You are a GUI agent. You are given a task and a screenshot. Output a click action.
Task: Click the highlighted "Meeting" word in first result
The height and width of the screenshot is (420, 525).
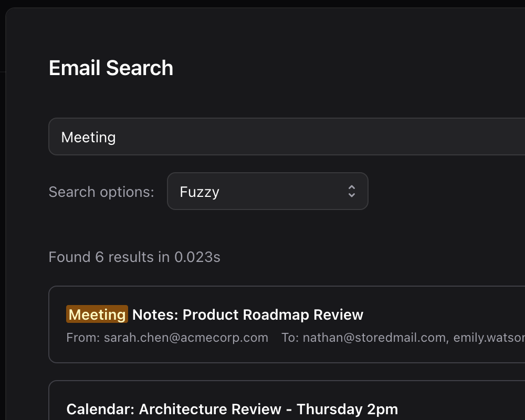tap(97, 314)
